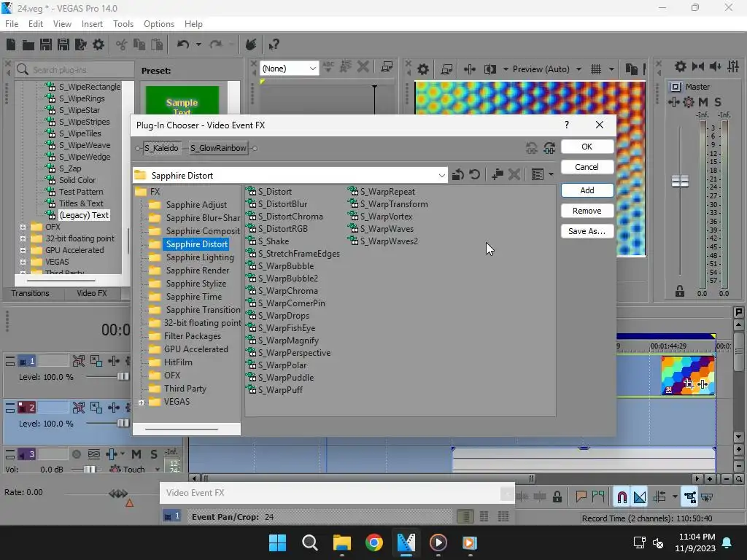The image size is (747, 560).
Task: Open Undo history dropdown arrow
Action: tap(198, 44)
